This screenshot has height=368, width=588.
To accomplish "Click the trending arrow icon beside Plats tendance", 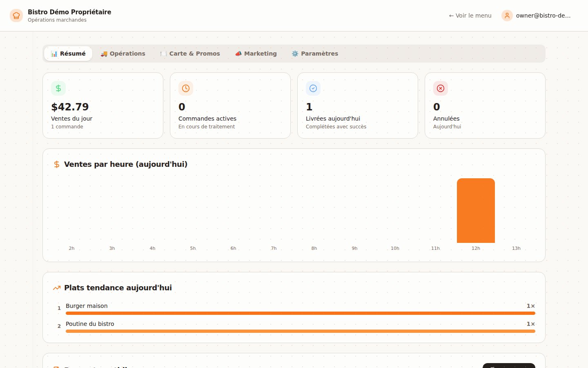I will 57,288.
